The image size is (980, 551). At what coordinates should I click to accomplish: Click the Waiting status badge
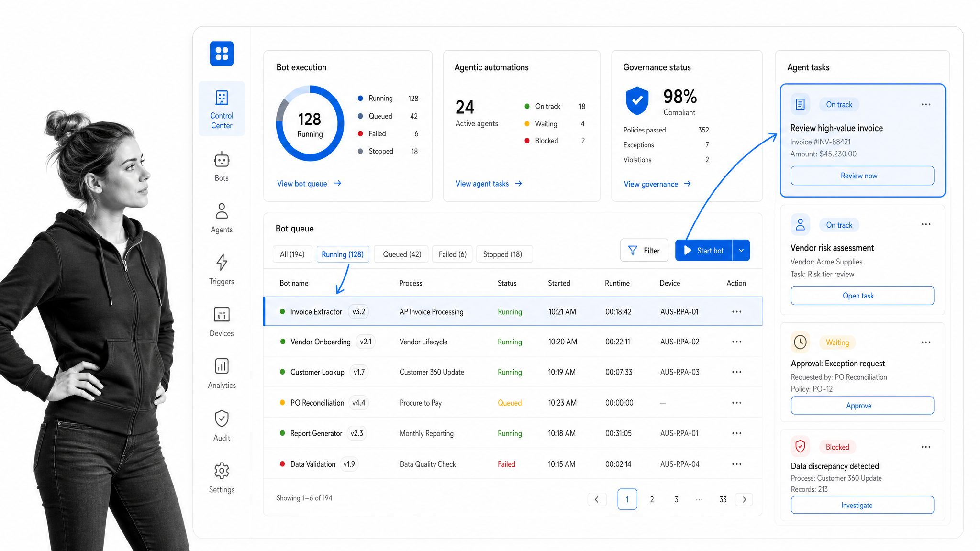837,342
